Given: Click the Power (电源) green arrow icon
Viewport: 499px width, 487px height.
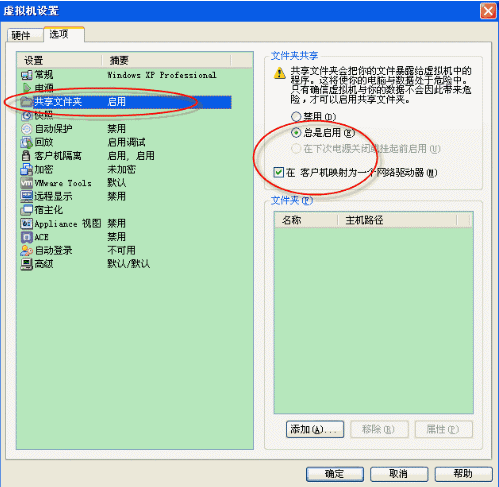Looking at the screenshot, I should click(26, 88).
